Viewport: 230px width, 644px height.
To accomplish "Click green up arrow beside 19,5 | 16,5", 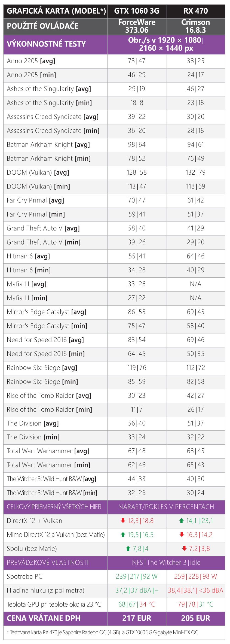I will click(123, 534).
